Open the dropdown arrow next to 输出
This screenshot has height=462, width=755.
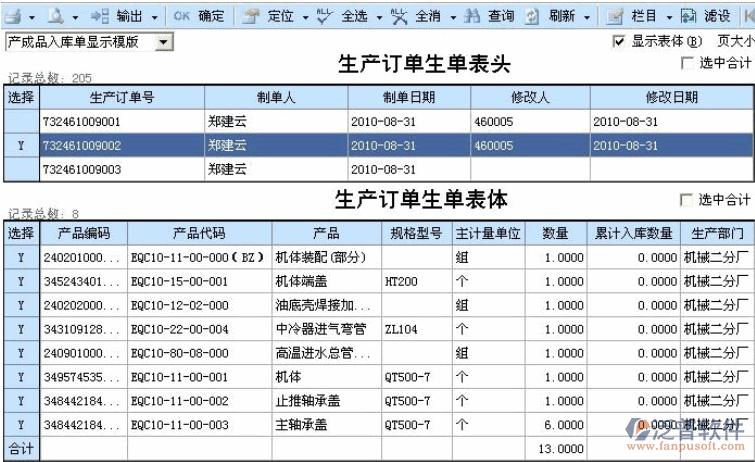(x=153, y=16)
